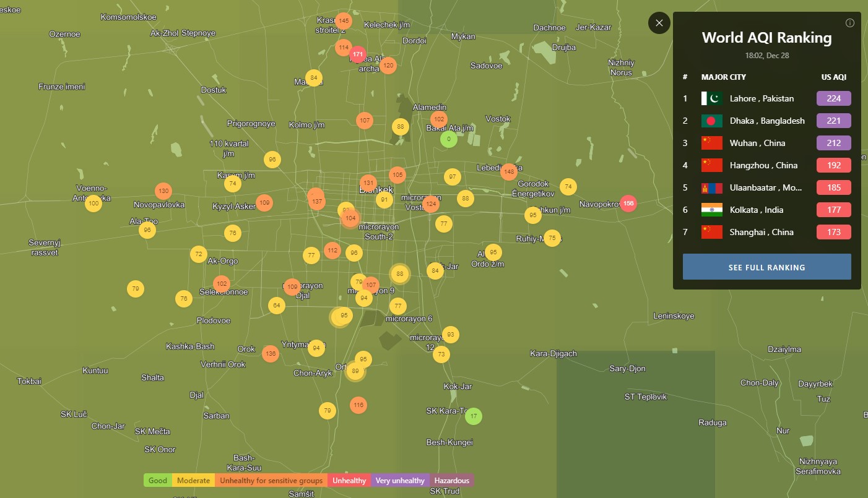Click the green 0 AQI station marker
The width and height of the screenshot is (868, 498).
coord(449,139)
